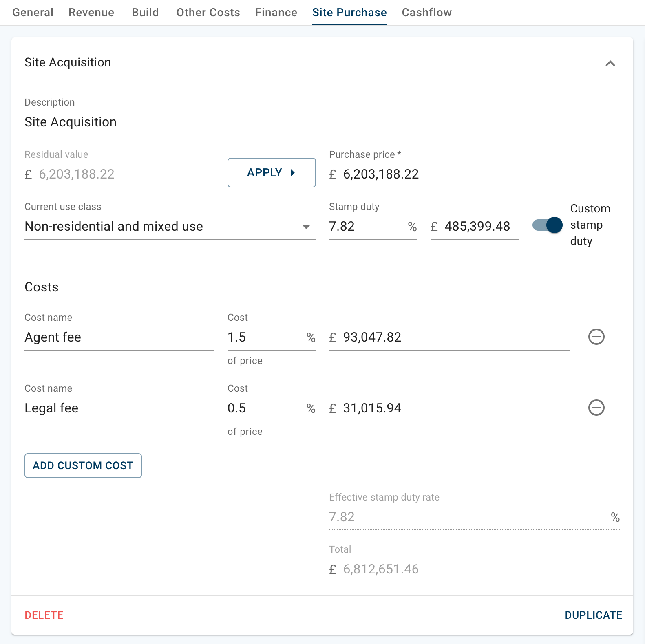
Task: Edit the Agent fee cost name
Action: tap(119, 337)
